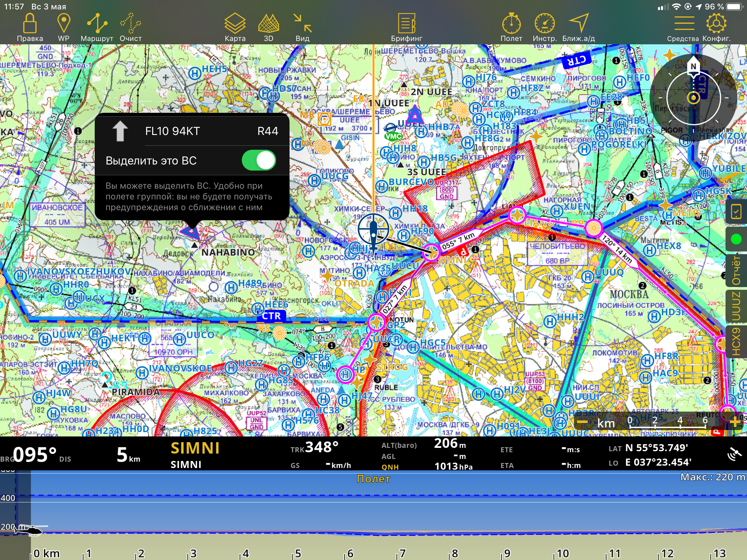The height and width of the screenshot is (560, 747).
Task: Open Карта map layers icon
Action: (235, 24)
